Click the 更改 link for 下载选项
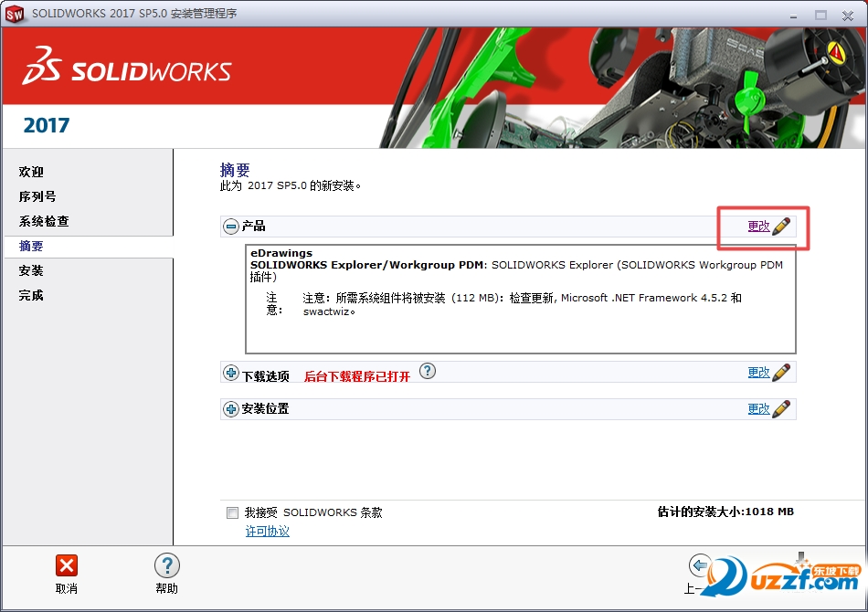 (758, 373)
